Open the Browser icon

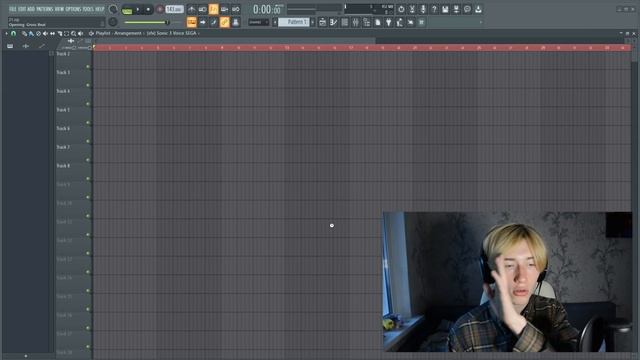[367, 22]
